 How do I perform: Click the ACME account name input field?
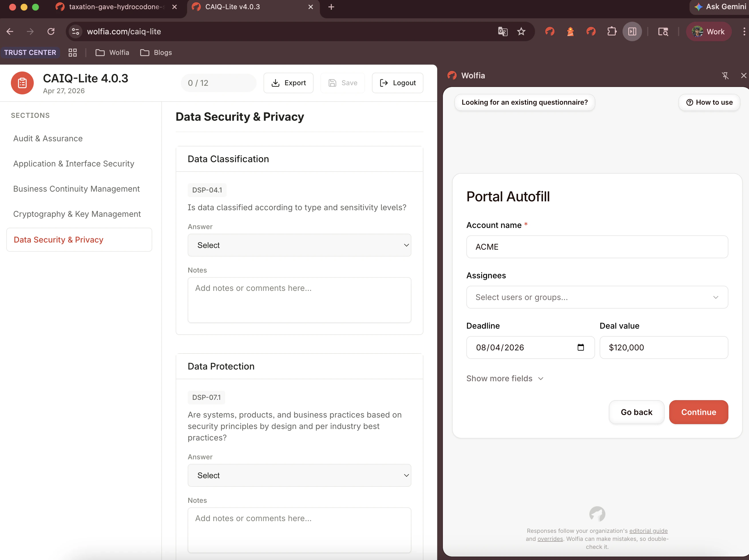(597, 247)
